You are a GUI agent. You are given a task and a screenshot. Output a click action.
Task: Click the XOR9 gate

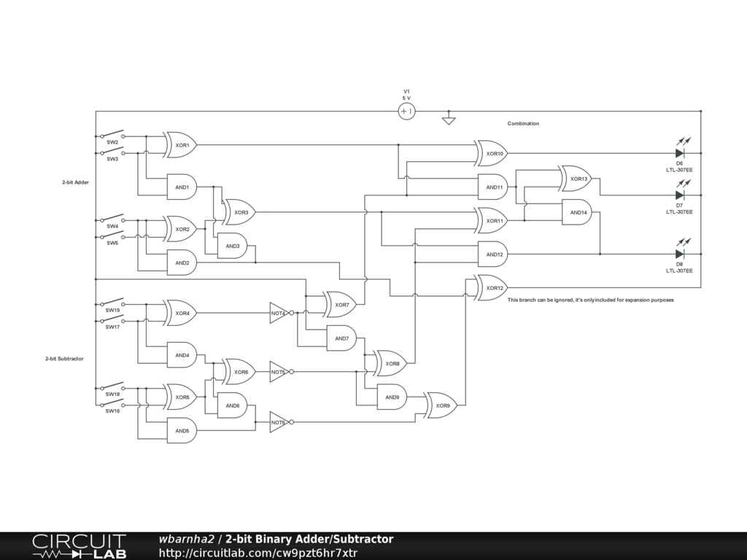[x=441, y=405]
